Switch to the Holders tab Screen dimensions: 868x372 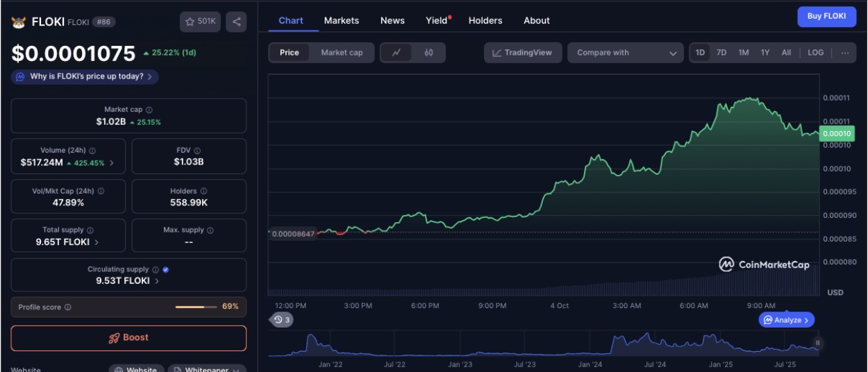[485, 20]
